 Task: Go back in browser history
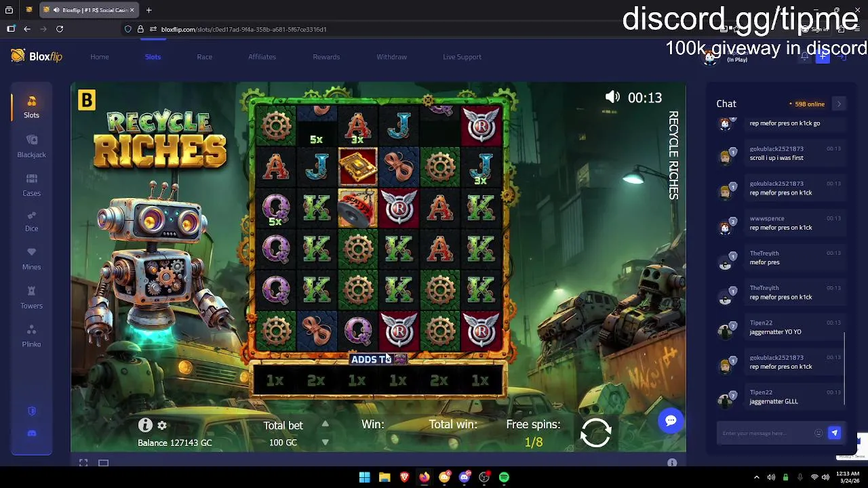point(27,29)
